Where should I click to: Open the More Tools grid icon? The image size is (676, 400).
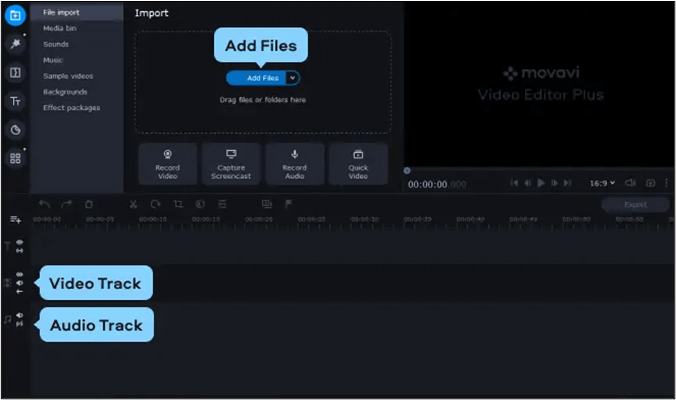pyautogui.click(x=15, y=158)
